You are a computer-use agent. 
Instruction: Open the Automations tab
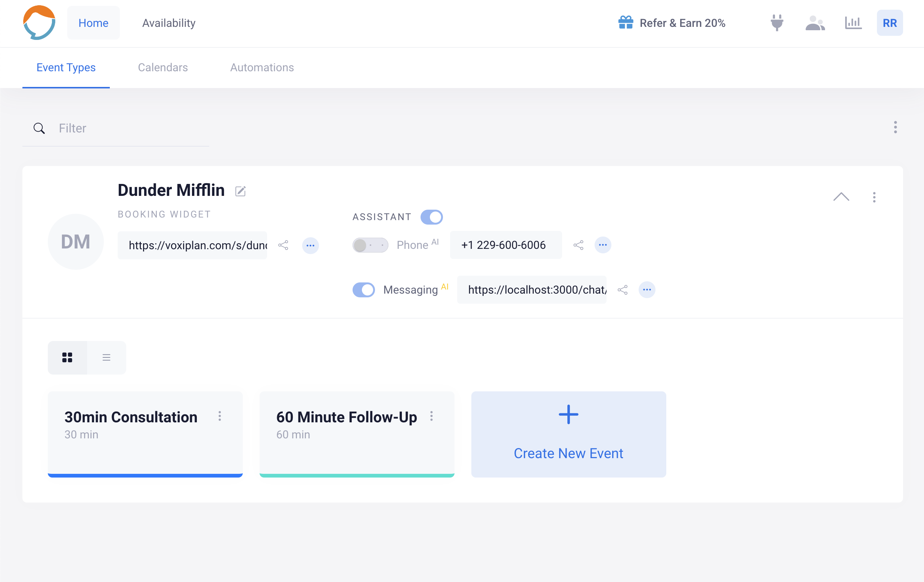click(x=262, y=68)
